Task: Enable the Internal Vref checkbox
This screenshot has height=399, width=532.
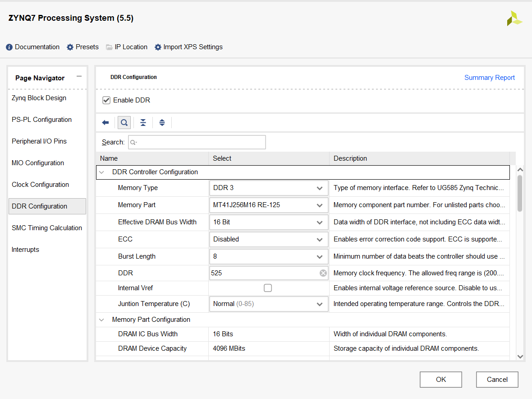Action: [x=268, y=288]
